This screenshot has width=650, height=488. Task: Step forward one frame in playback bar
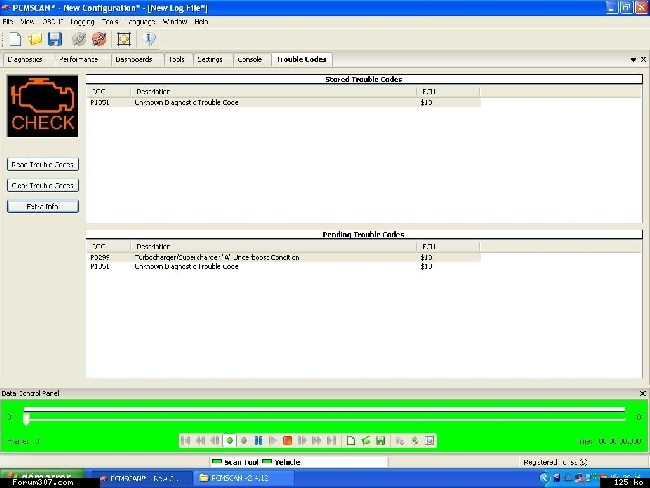pyautogui.click(x=302, y=440)
